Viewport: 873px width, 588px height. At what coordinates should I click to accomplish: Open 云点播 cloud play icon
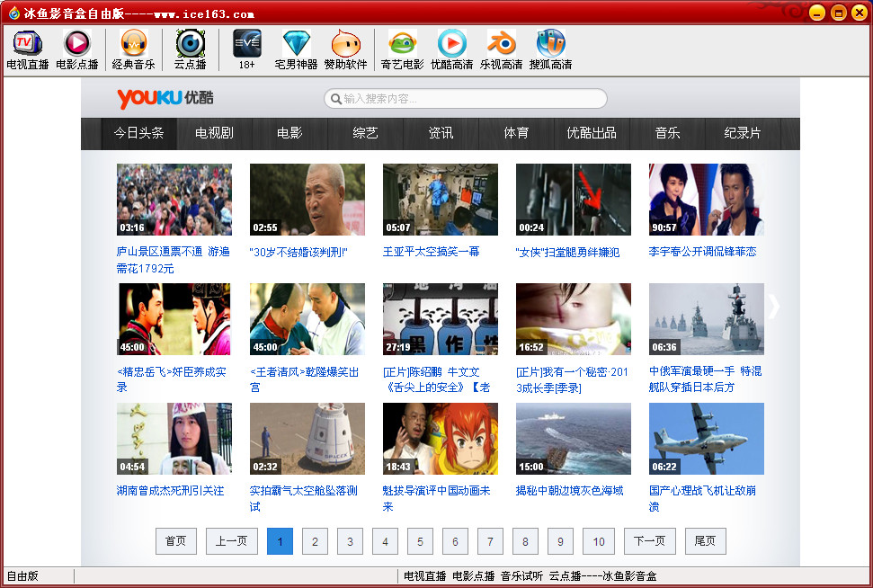coord(191,50)
